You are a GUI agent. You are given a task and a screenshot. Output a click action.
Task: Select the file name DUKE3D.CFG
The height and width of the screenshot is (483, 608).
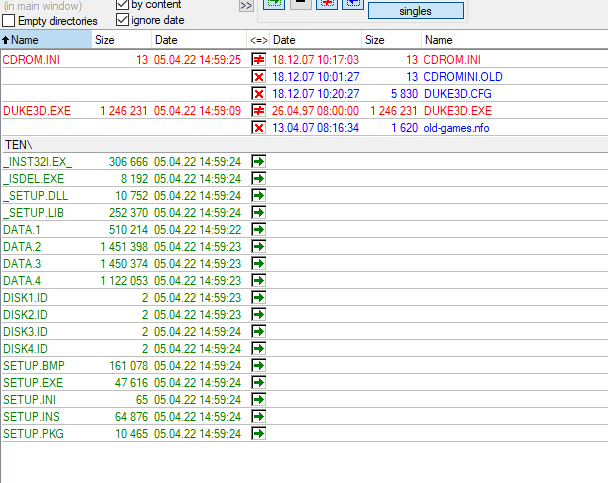pyautogui.click(x=458, y=94)
